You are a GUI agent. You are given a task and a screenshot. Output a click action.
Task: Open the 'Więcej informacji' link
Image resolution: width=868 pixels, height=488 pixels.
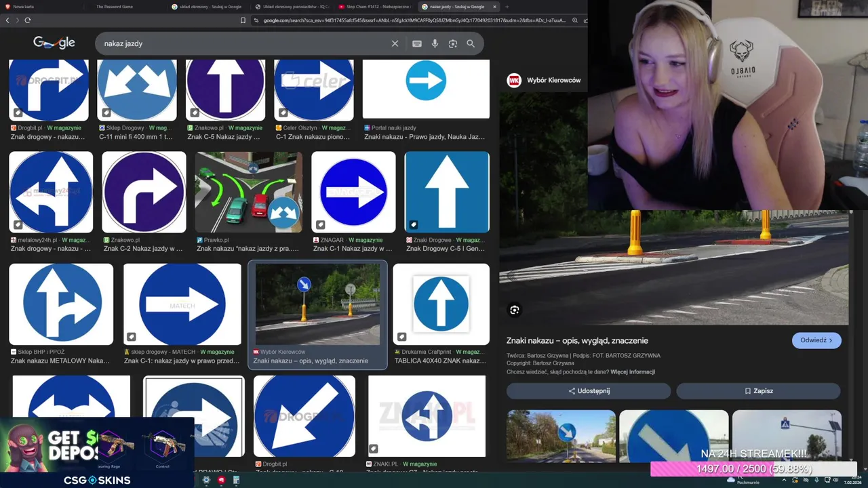tap(633, 372)
